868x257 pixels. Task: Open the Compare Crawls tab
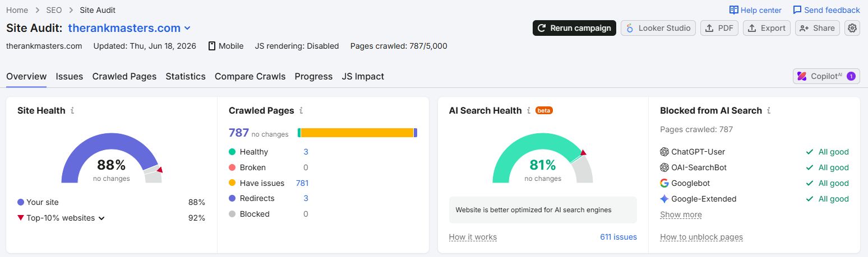tap(250, 76)
